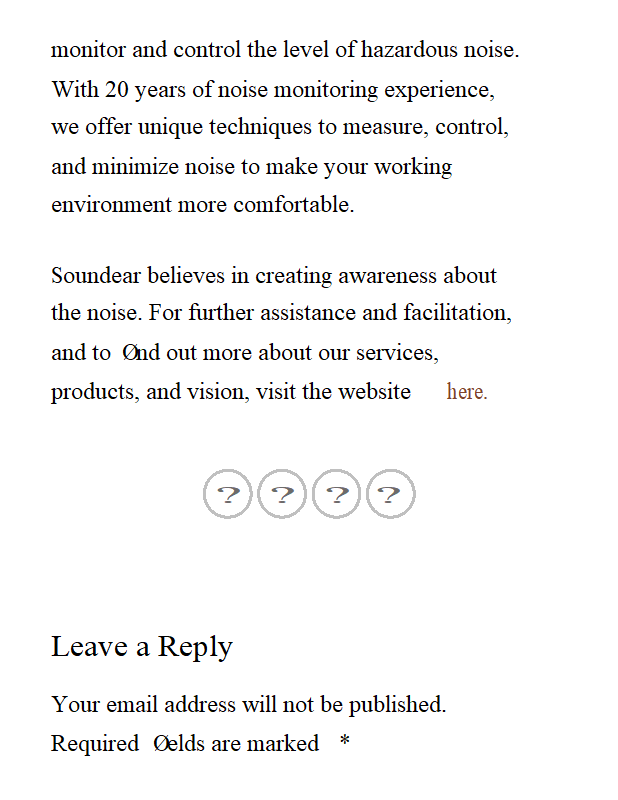Click the third circular share icon

(336, 494)
